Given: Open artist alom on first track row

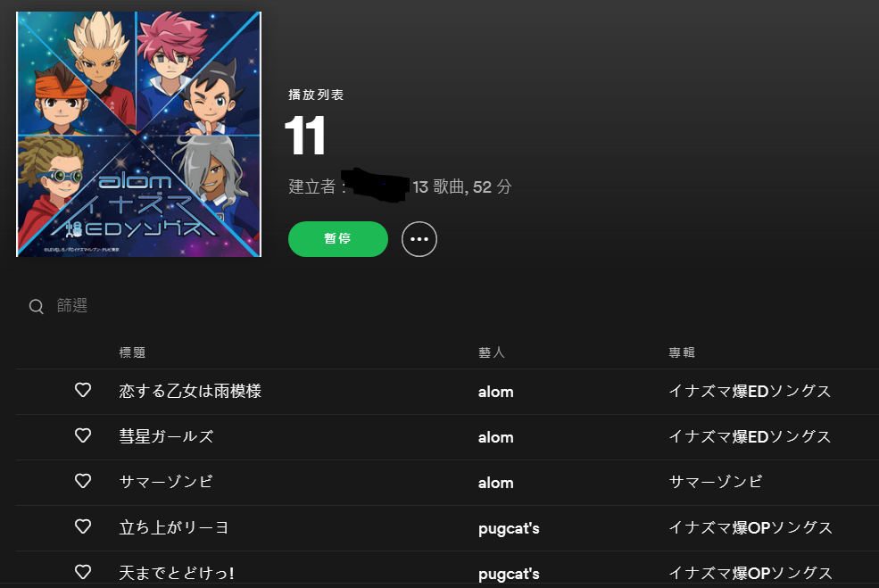Looking at the screenshot, I should coord(495,392).
